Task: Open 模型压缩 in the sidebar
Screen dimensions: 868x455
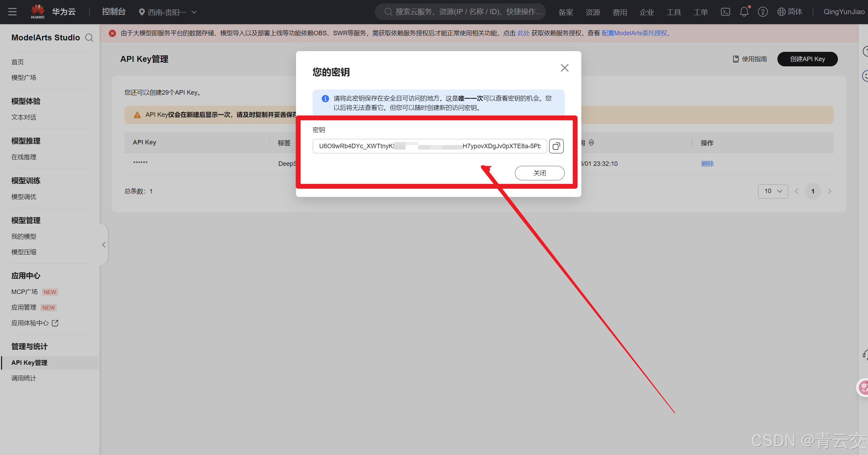Action: (x=24, y=252)
